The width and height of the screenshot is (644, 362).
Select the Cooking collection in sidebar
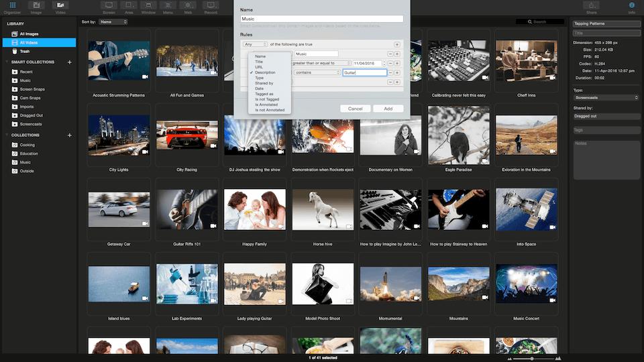click(x=27, y=145)
